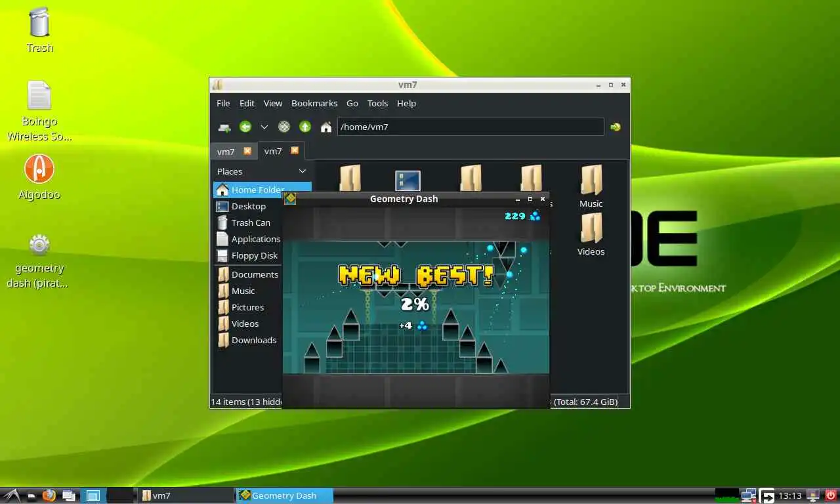840x504 pixels.
Task: Click the iconify all windows panel icon
Action: pyautogui.click(x=69, y=495)
